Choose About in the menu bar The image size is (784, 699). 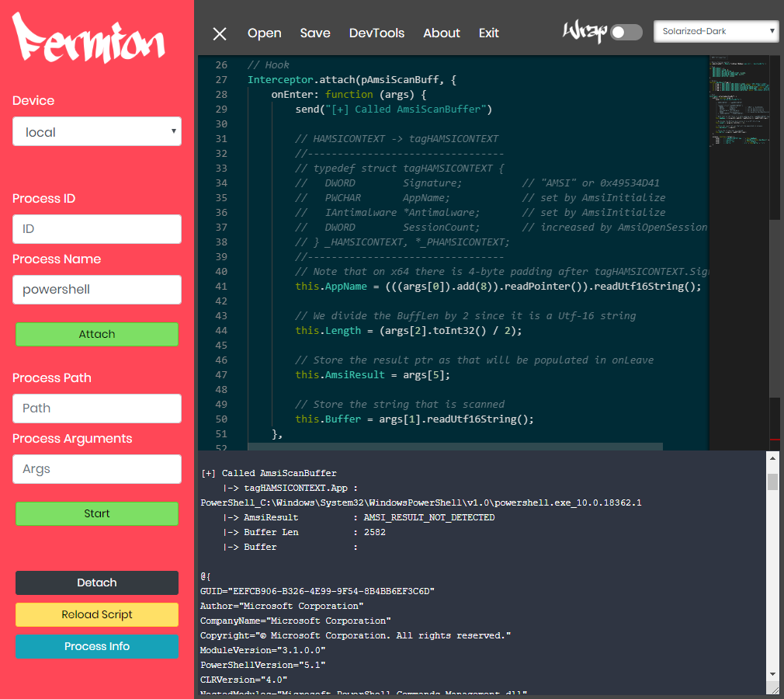pyautogui.click(x=442, y=33)
